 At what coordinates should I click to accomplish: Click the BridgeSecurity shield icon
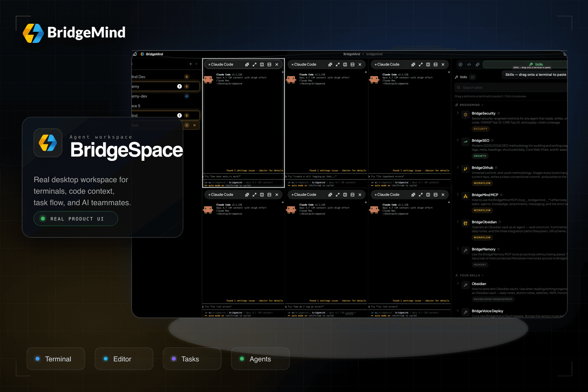[465, 114]
